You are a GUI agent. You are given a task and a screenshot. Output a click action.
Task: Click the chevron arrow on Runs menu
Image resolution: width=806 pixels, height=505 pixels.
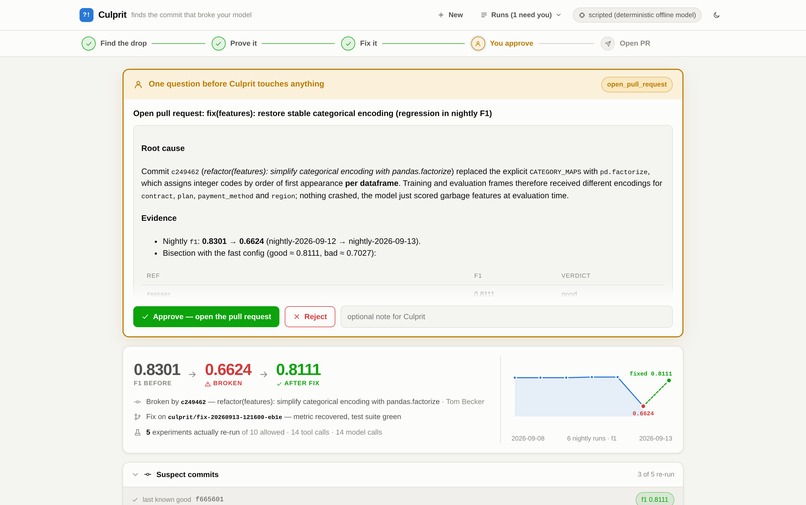coord(559,15)
